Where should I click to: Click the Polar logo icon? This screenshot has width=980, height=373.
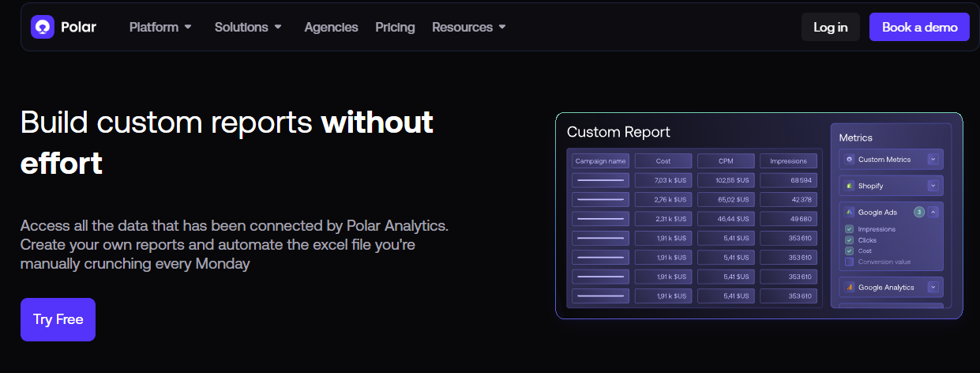coord(43,27)
